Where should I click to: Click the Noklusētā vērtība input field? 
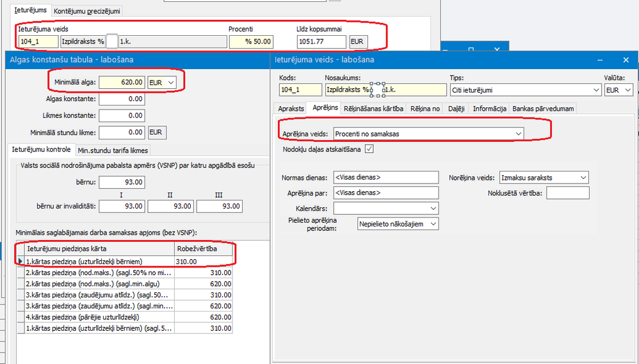(x=567, y=193)
